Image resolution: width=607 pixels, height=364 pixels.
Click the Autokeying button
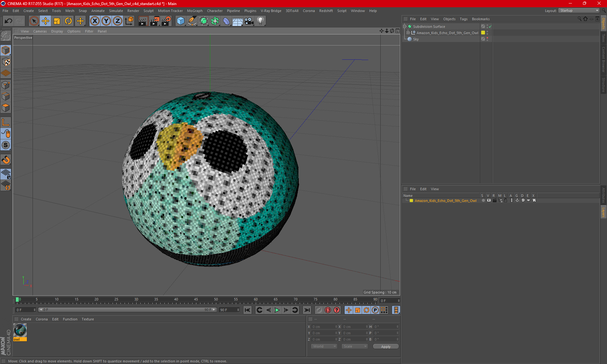(328, 310)
